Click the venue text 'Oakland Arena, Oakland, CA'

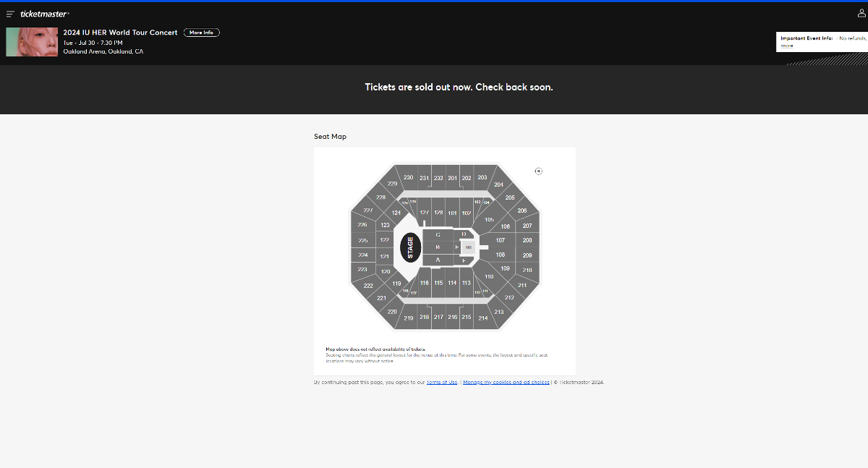point(103,51)
